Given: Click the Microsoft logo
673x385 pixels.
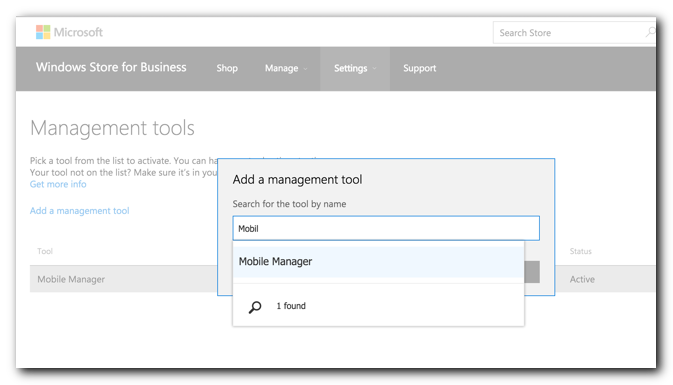Looking at the screenshot, I should coord(69,32).
